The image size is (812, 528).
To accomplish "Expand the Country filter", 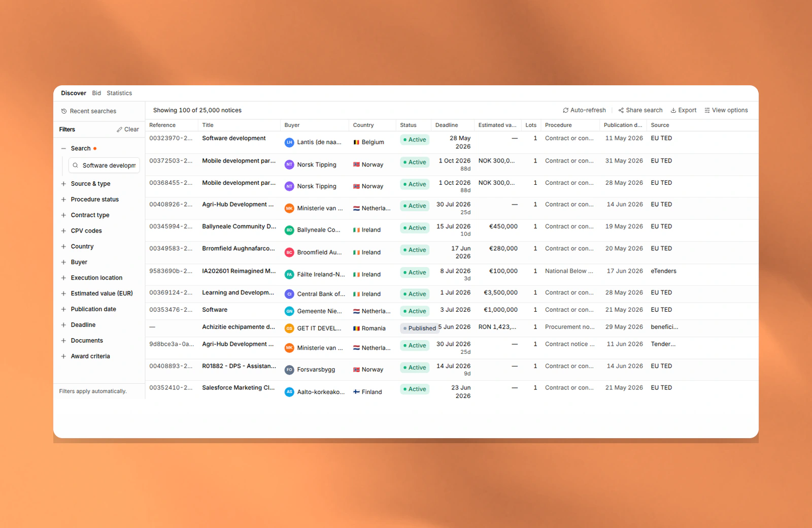I will click(x=63, y=247).
